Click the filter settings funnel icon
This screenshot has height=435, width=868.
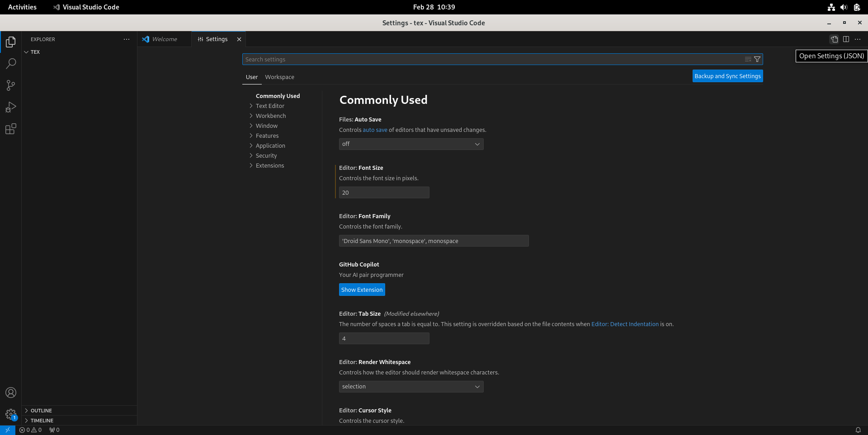point(757,59)
